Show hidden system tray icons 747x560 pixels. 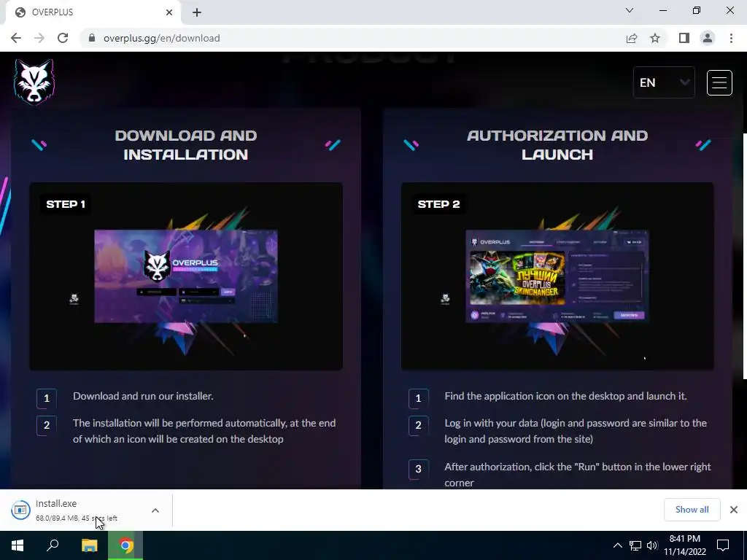point(617,545)
